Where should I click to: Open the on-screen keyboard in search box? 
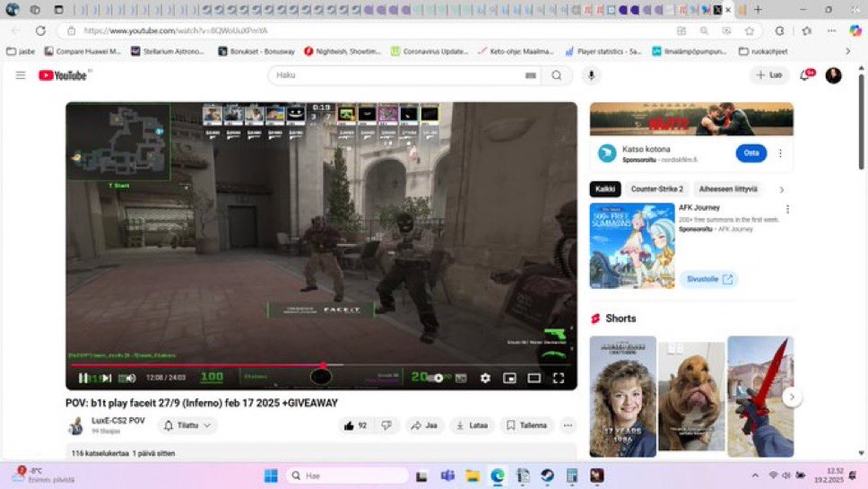tap(530, 75)
